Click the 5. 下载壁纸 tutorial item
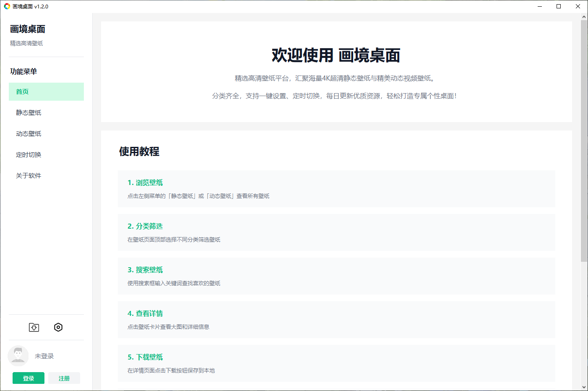This screenshot has height=391, width=588. [336, 363]
